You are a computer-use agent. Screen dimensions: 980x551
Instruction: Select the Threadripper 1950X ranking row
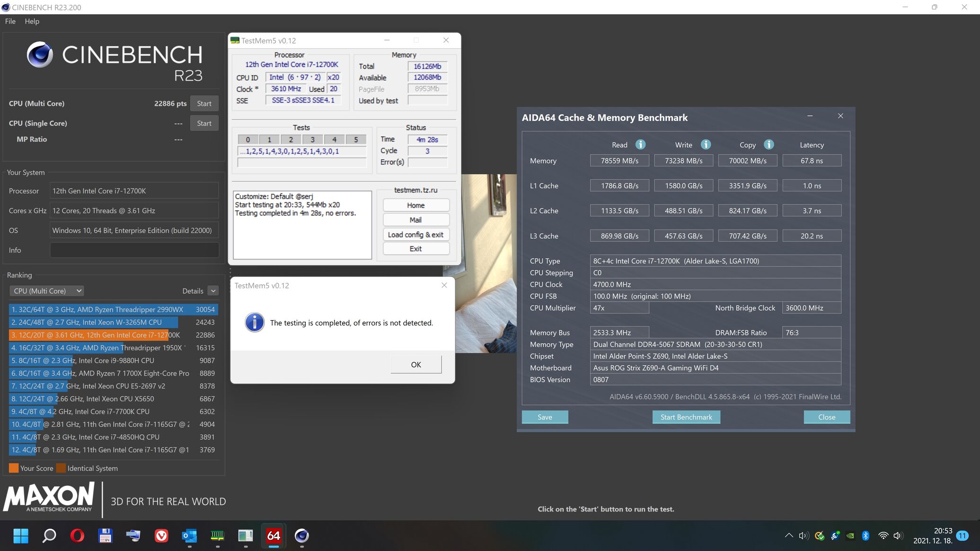pos(113,348)
